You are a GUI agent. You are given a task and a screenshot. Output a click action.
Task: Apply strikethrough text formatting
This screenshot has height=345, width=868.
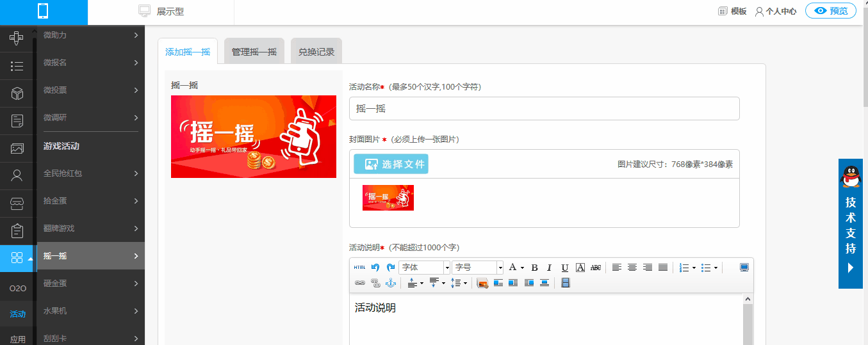[596, 268]
